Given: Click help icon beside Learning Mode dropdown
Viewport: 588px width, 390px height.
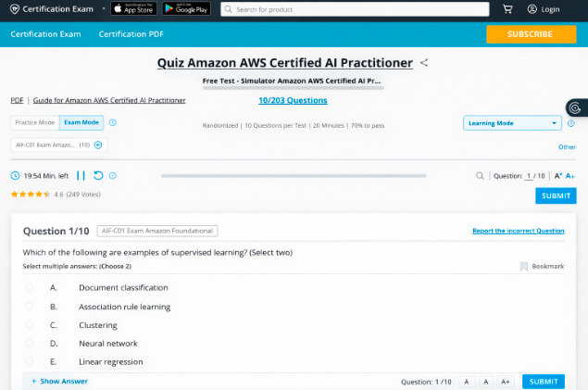Looking at the screenshot, I should coord(571,123).
